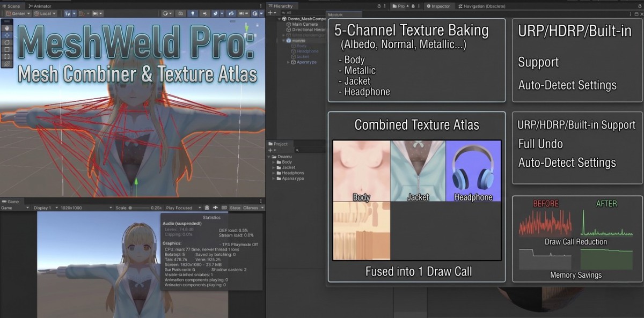Toggle the Game view VSync cross icon
This screenshot has width=644, height=318.
coord(215,208)
